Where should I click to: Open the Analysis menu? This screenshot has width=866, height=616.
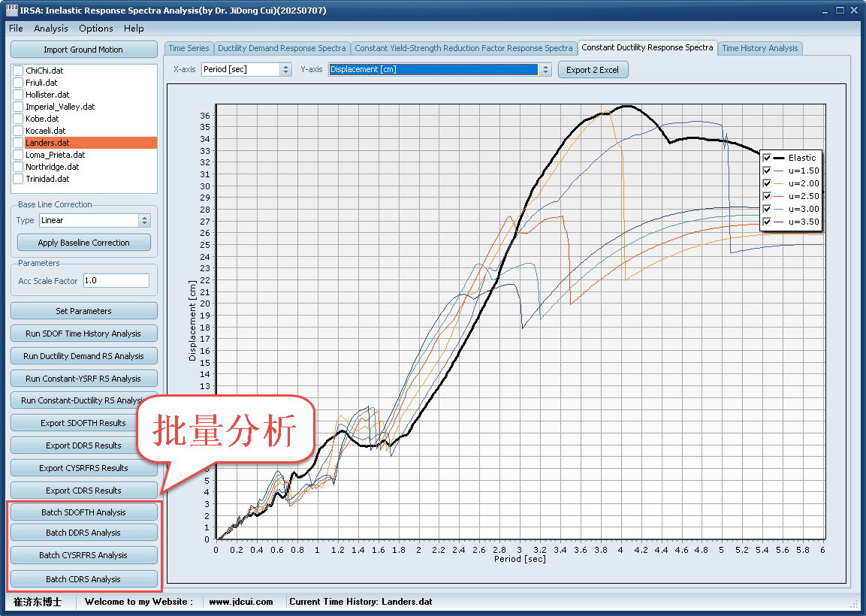click(x=50, y=28)
